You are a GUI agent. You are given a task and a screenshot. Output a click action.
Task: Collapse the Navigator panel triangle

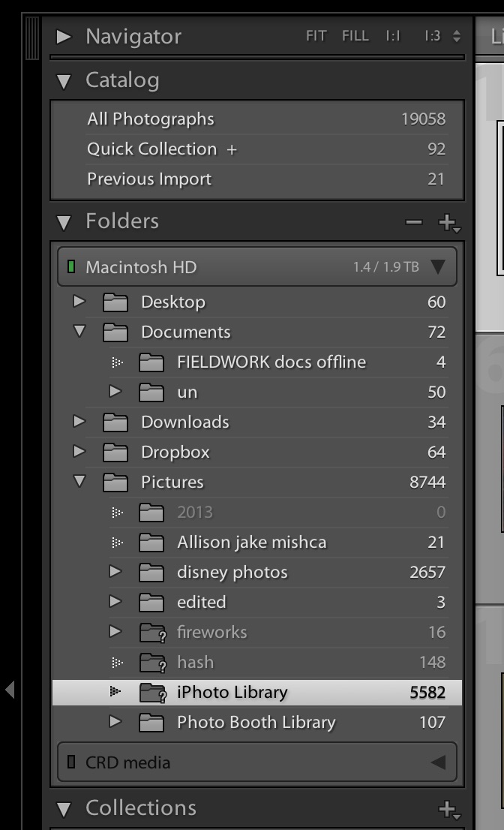64,36
